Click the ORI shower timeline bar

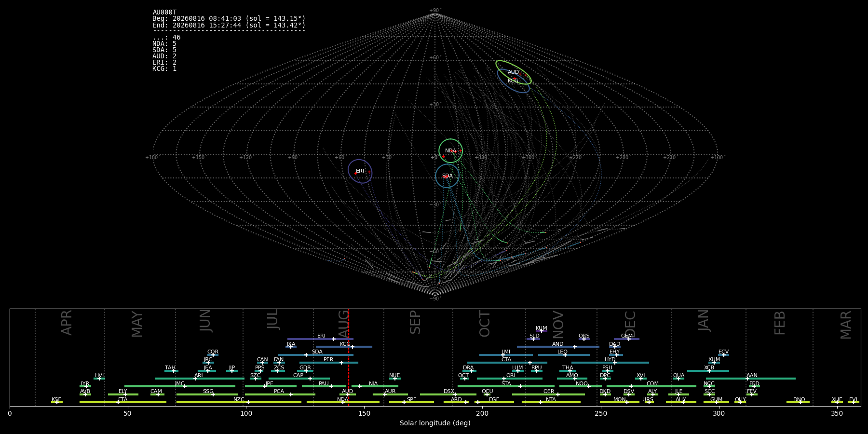click(510, 379)
